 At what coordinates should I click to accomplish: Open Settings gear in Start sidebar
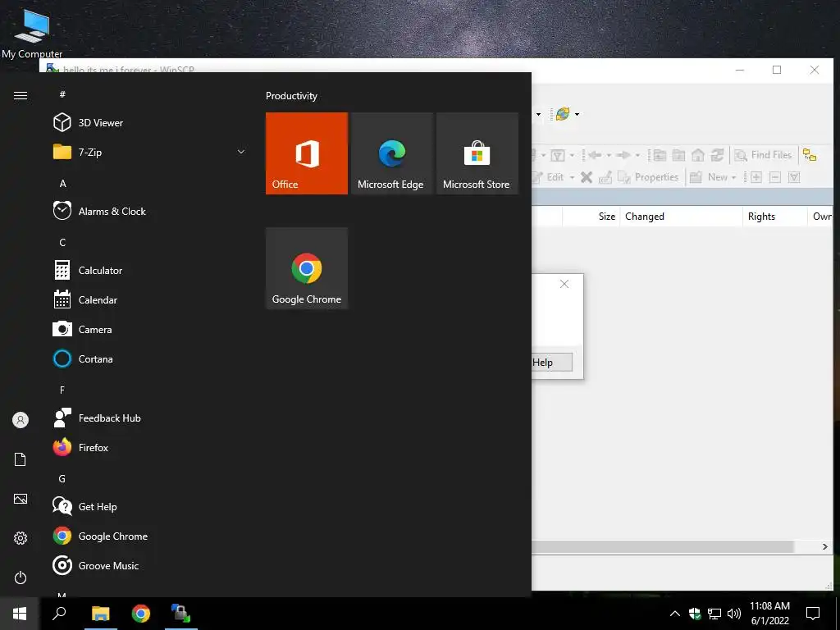coord(21,538)
